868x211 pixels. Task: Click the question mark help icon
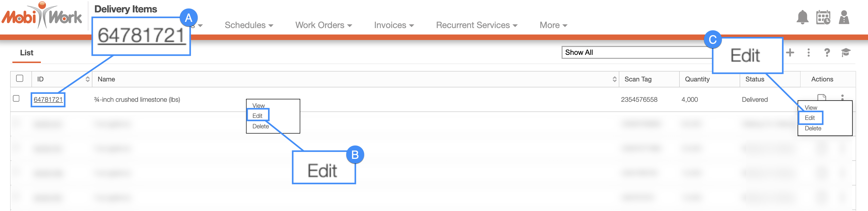(x=827, y=52)
